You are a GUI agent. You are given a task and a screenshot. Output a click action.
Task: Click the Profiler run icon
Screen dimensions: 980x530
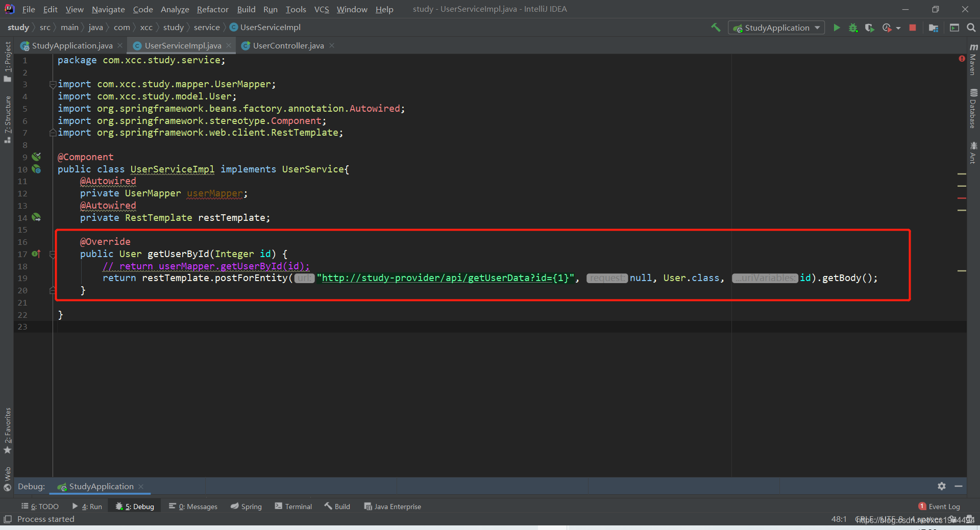pyautogui.click(x=887, y=28)
